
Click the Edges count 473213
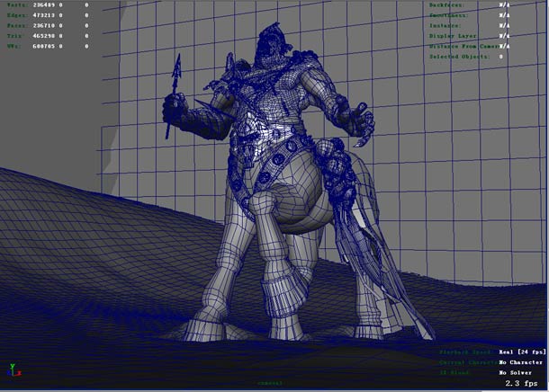[x=43, y=15]
